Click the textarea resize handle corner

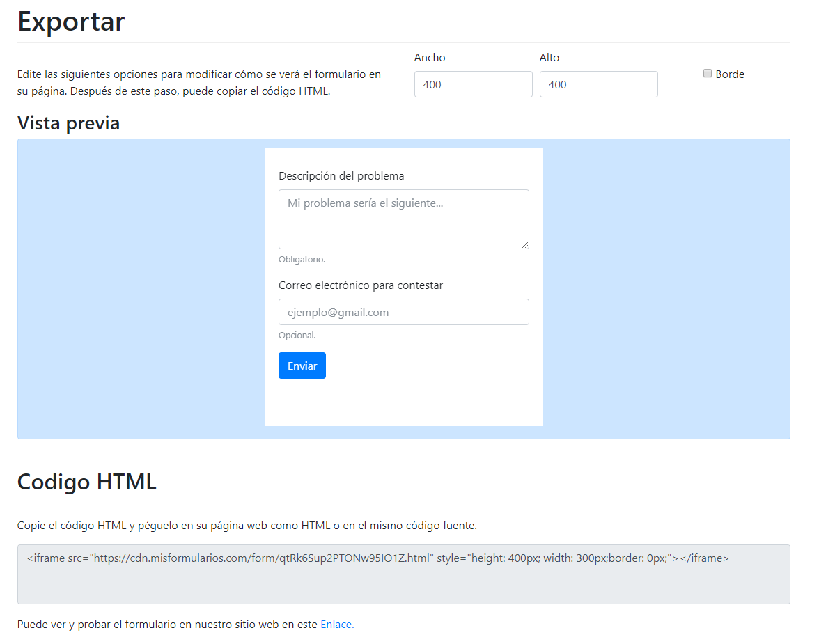pos(525,245)
